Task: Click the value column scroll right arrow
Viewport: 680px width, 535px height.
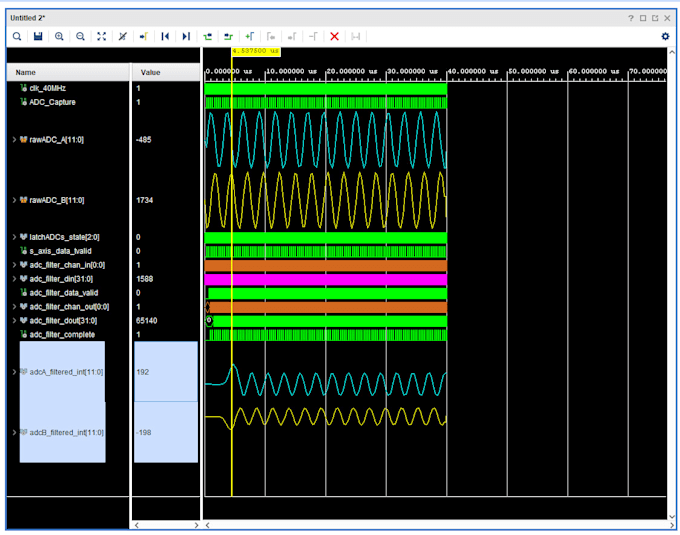Action: click(196, 525)
